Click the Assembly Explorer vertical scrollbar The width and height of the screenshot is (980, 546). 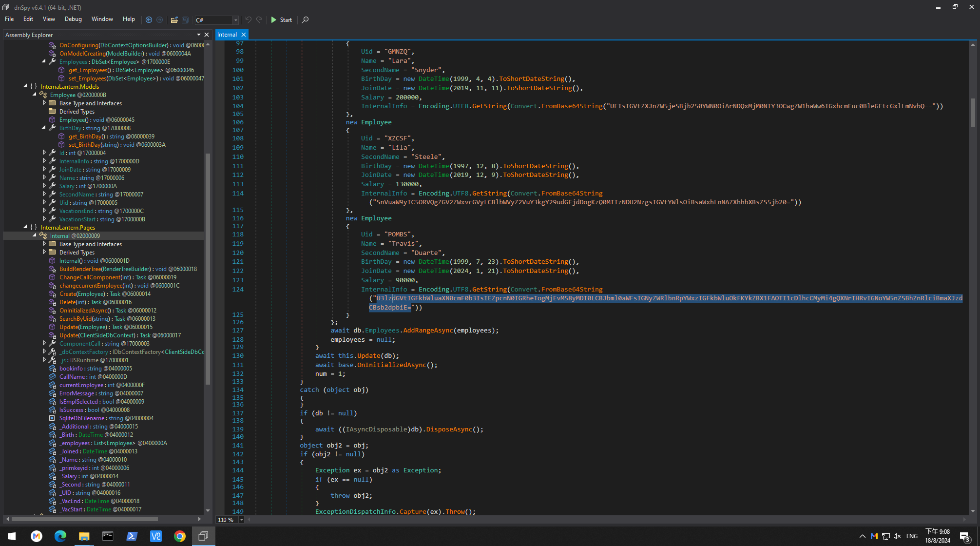(x=208, y=268)
